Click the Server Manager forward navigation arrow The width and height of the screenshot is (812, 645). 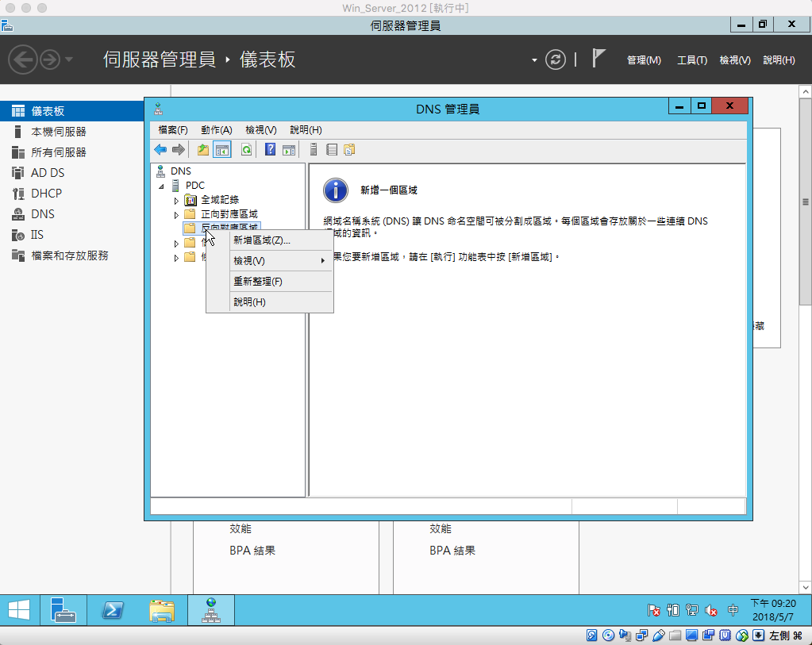coord(50,60)
